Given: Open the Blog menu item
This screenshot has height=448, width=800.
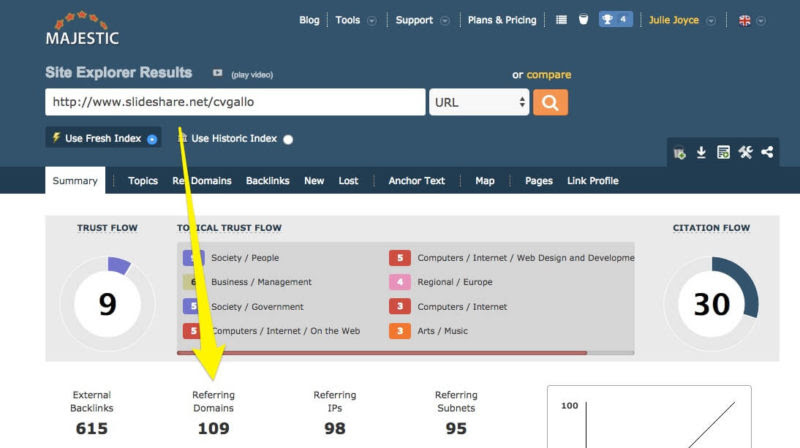Looking at the screenshot, I should 309,20.
